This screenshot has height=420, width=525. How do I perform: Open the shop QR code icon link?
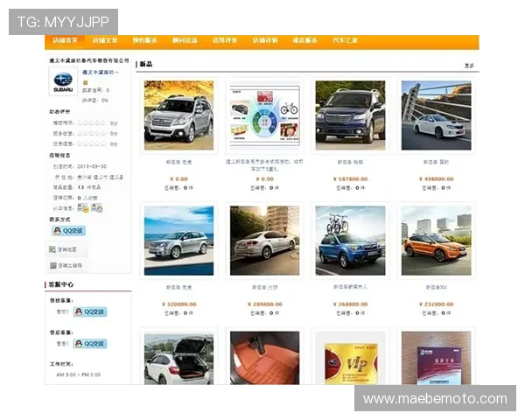tap(66, 265)
